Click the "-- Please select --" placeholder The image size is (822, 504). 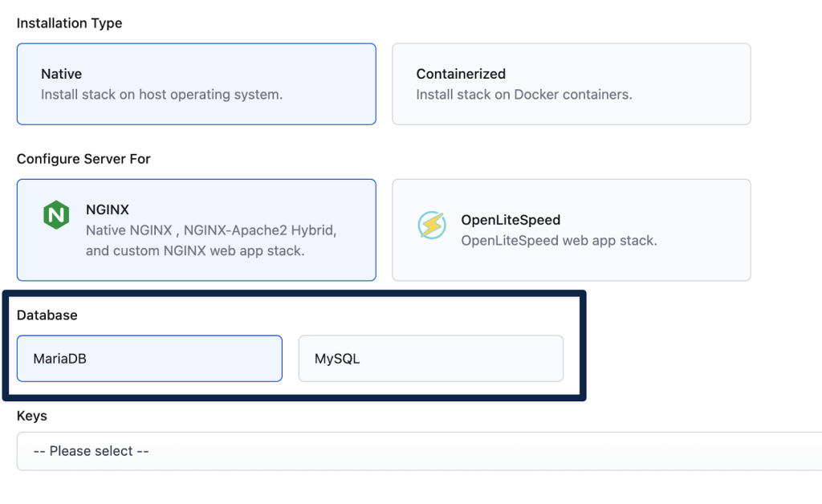click(91, 451)
